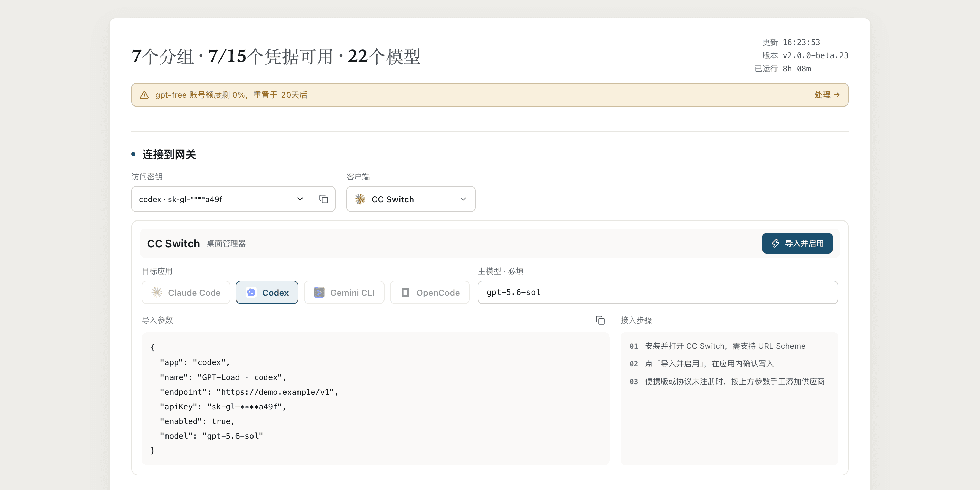Click the 接入步骤 label
Viewport: 980px width, 490px height.
(636, 320)
